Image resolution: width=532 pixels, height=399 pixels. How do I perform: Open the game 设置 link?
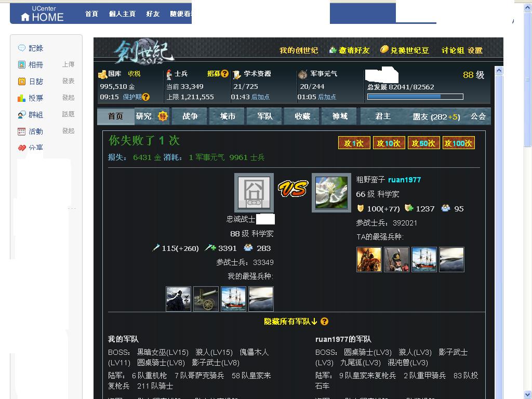coord(475,50)
